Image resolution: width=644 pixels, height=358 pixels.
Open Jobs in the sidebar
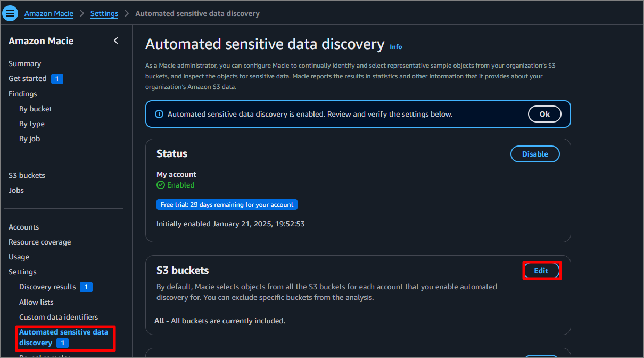tap(16, 190)
